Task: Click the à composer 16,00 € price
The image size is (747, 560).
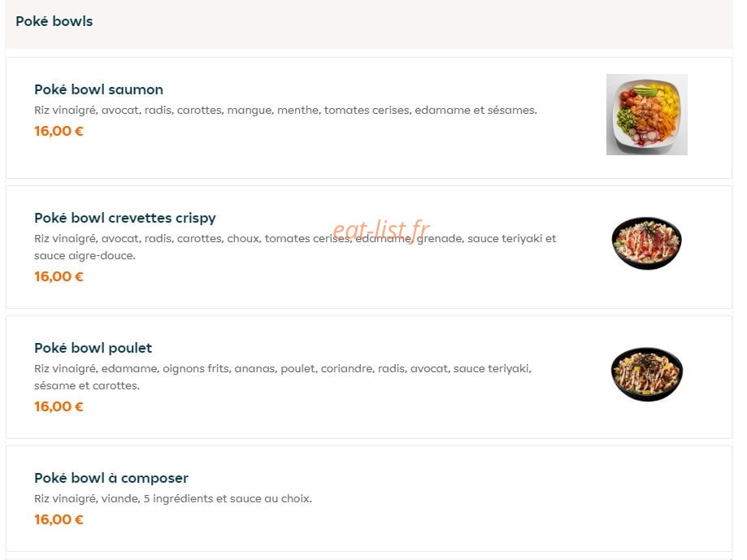Action: pos(59,519)
